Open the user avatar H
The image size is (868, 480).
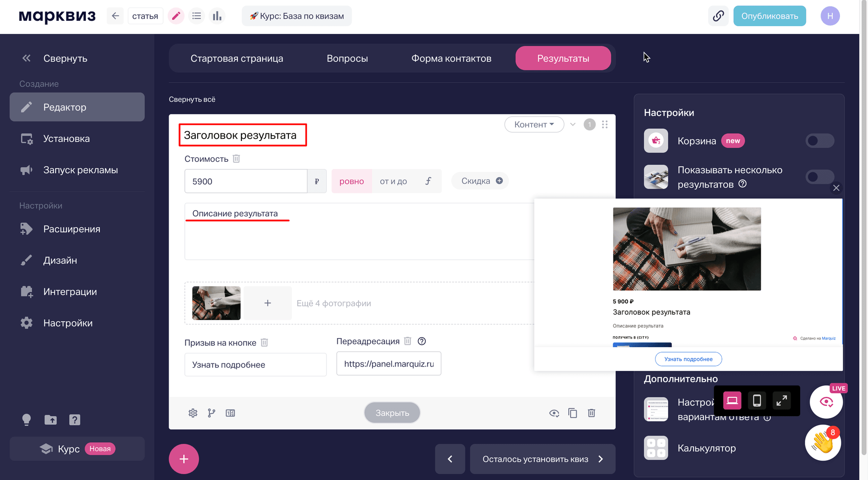[x=830, y=16]
